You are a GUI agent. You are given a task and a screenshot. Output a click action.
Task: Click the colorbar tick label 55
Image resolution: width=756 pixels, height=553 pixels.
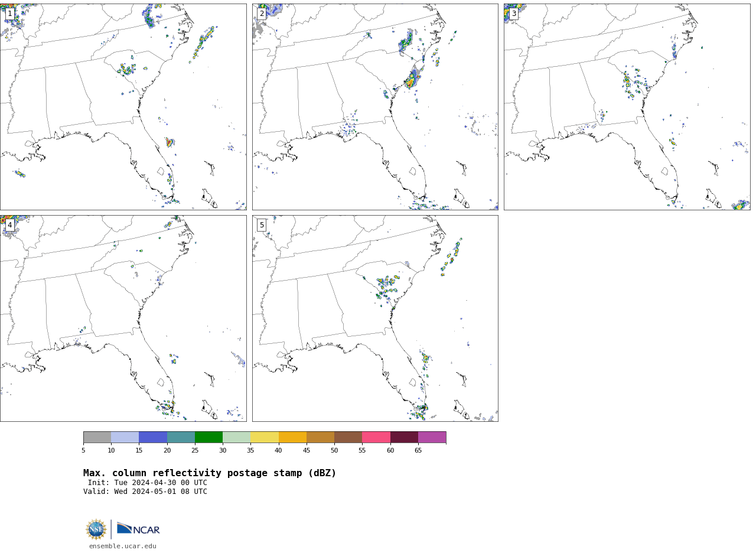click(x=362, y=451)
